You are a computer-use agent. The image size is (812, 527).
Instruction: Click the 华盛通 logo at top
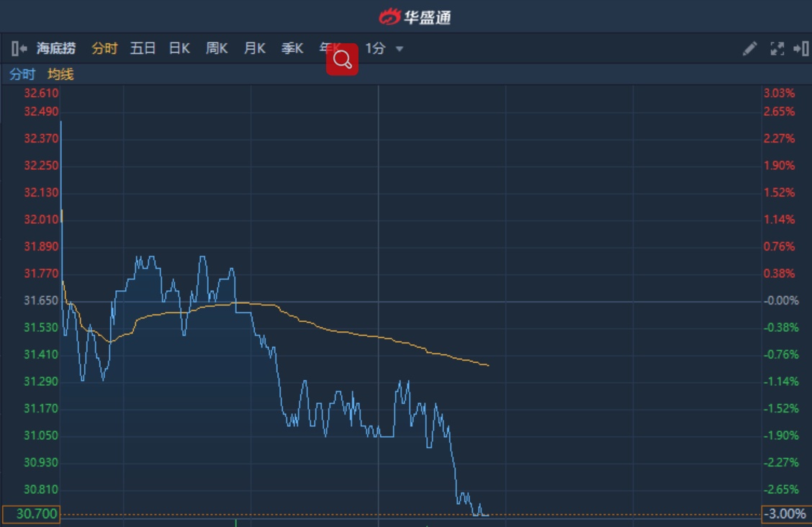pyautogui.click(x=415, y=16)
